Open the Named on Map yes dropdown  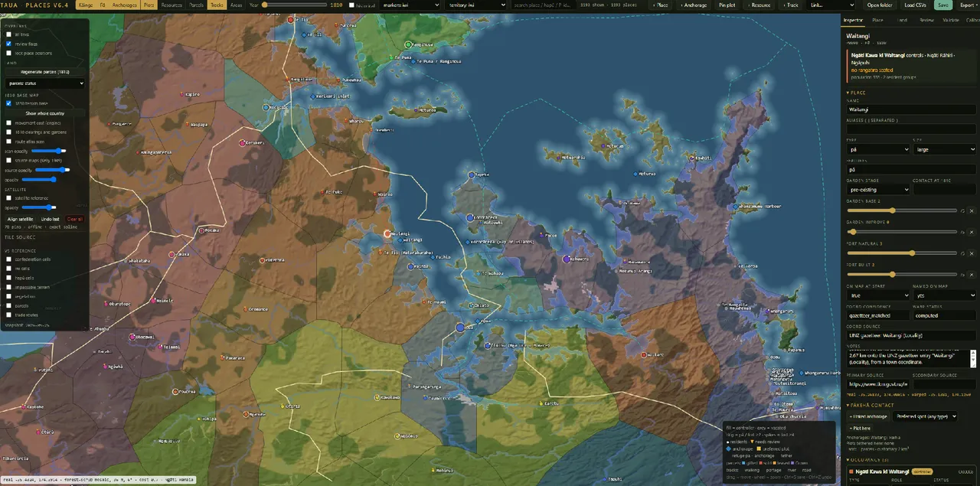[x=945, y=295]
